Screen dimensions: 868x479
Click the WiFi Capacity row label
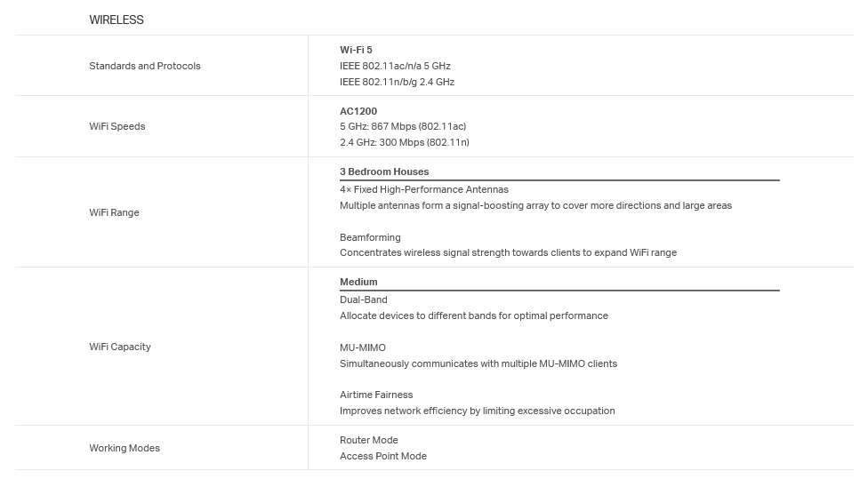tap(119, 347)
